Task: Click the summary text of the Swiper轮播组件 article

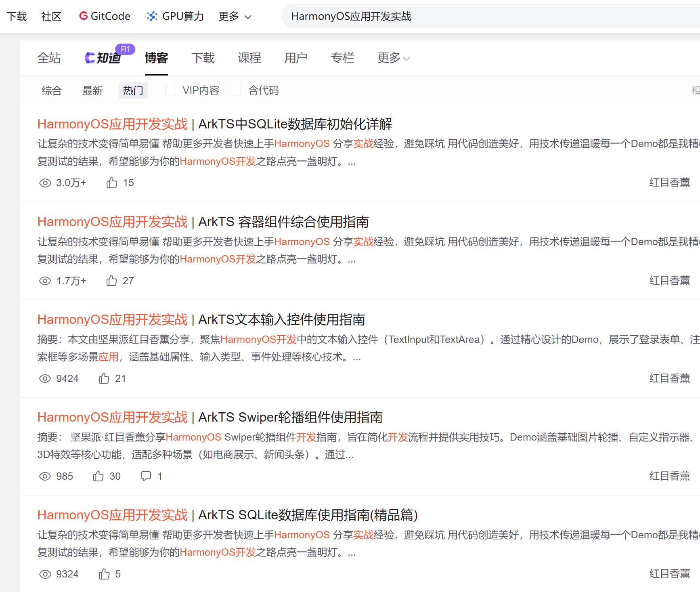Action: (369, 446)
